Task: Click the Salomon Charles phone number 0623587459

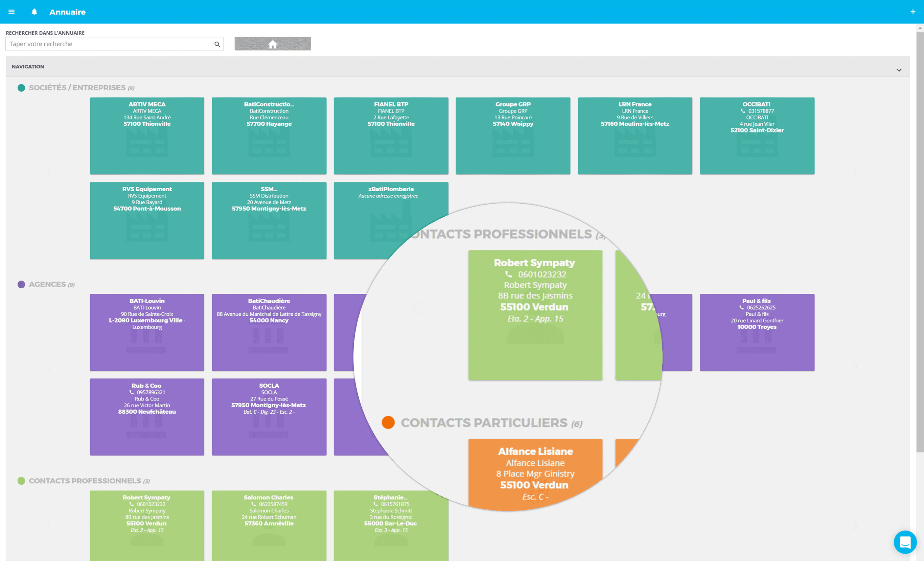Action: coord(273,505)
